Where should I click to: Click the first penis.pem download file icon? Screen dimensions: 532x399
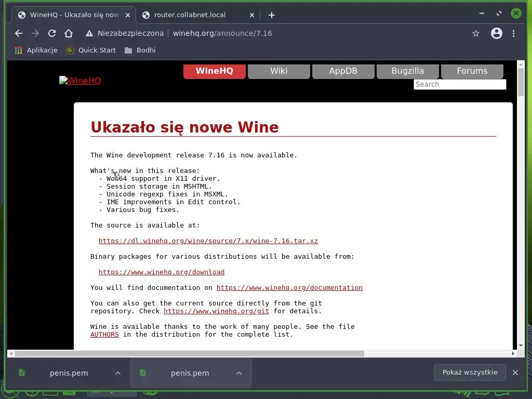(x=22, y=373)
